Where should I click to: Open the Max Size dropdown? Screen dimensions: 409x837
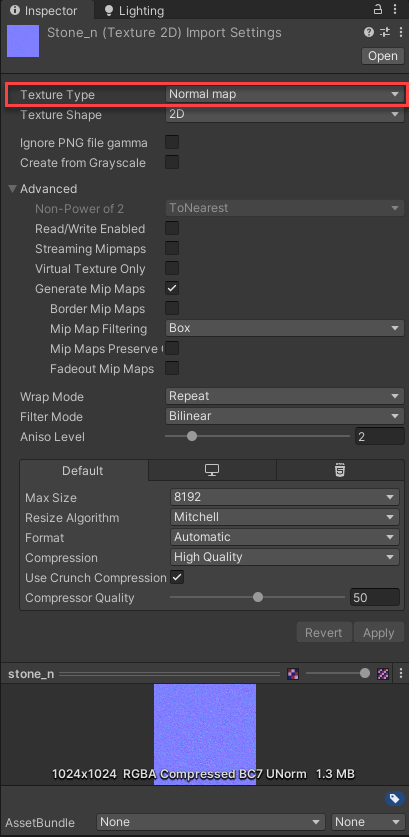click(285, 497)
